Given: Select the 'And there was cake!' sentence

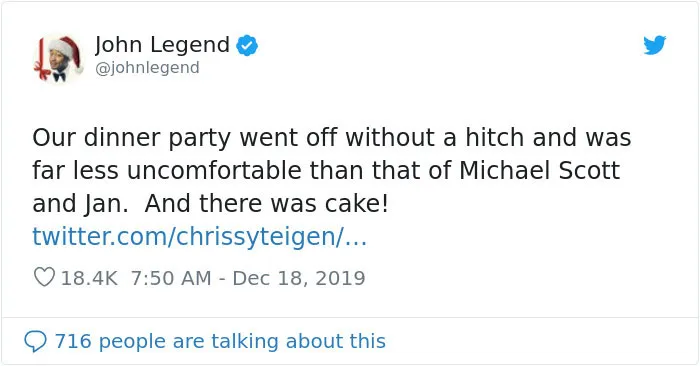Looking at the screenshot, I should (267, 204).
